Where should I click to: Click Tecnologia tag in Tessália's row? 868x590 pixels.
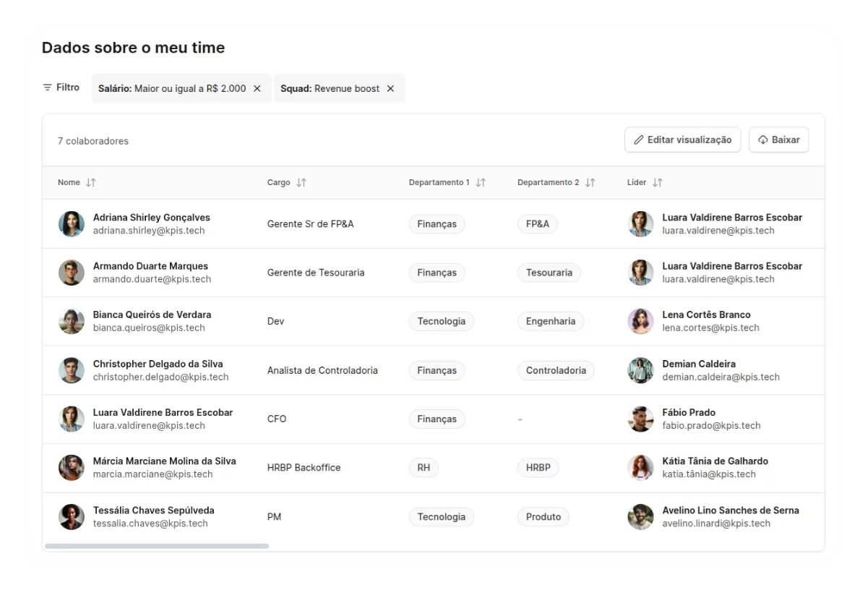pyautogui.click(x=442, y=517)
